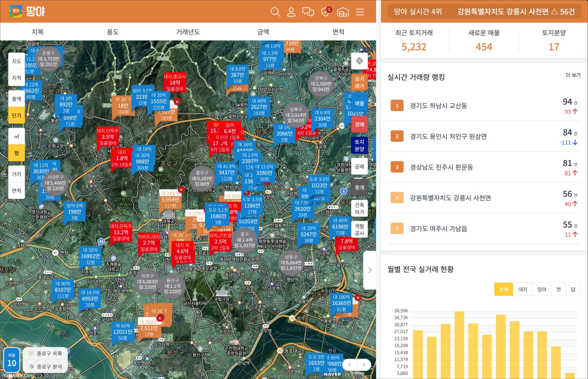Open the chat messages icon
Viewport: 588px width, 379px height.
click(308, 12)
